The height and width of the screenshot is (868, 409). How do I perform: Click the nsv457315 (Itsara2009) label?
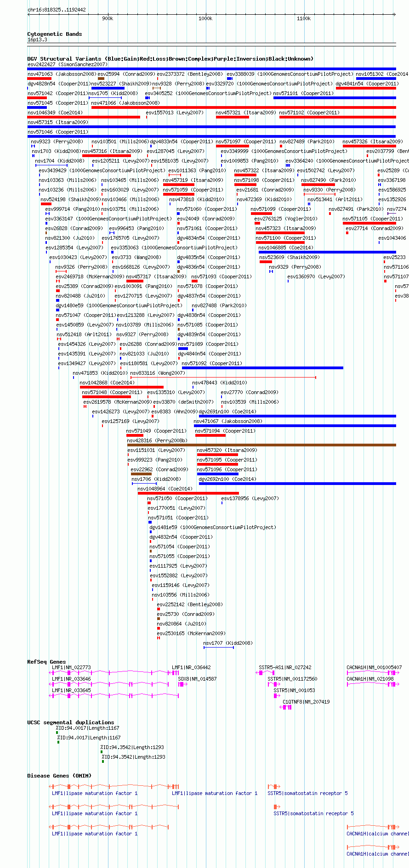tap(58, 122)
